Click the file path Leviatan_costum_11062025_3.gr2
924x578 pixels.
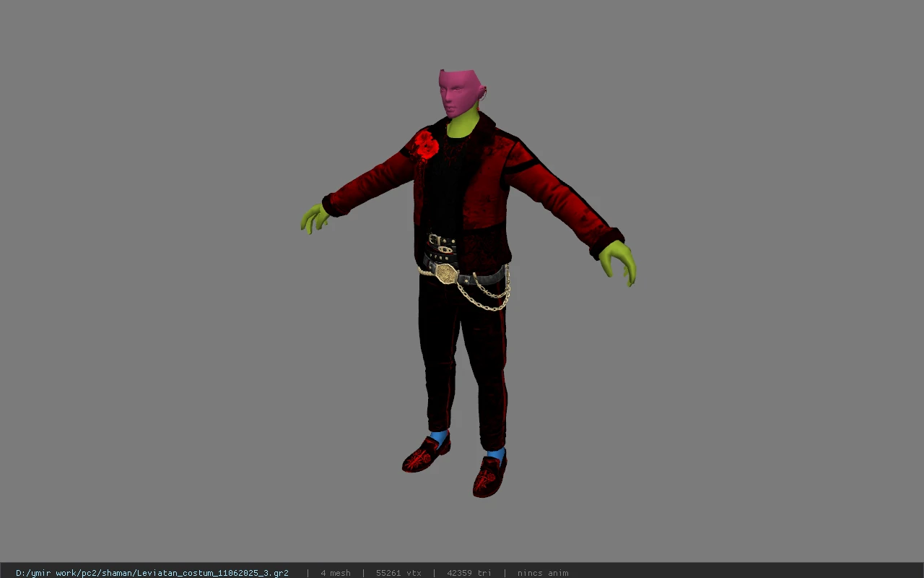(x=152, y=573)
